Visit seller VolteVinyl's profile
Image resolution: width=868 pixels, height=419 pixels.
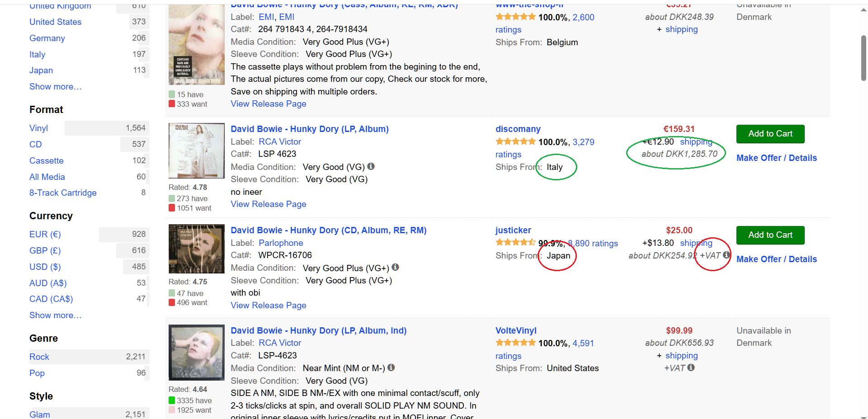pyautogui.click(x=516, y=330)
